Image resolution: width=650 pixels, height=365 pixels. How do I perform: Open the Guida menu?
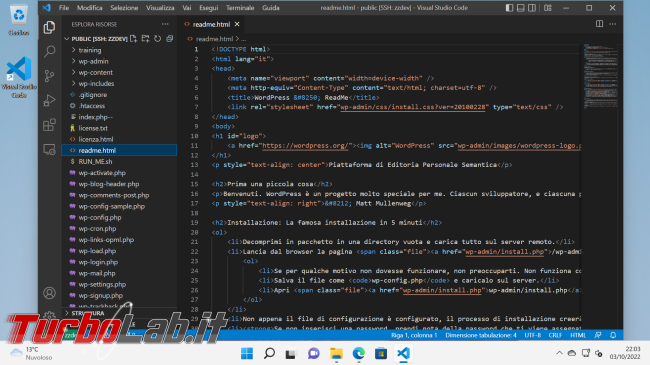tap(271, 8)
